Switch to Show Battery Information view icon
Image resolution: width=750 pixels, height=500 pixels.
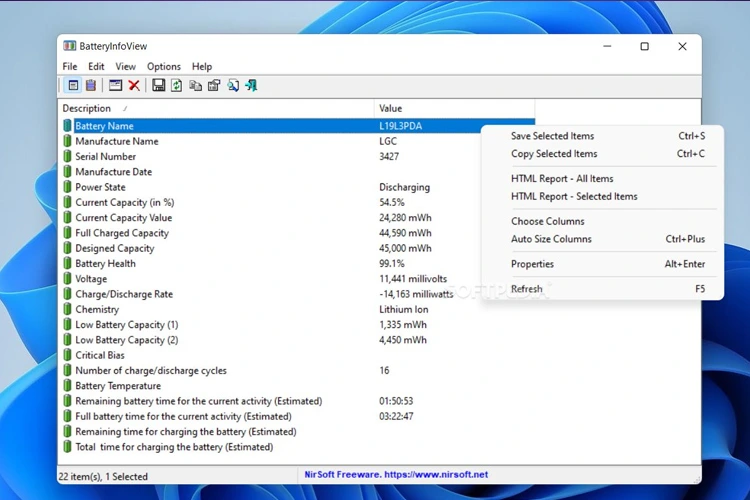click(73, 86)
